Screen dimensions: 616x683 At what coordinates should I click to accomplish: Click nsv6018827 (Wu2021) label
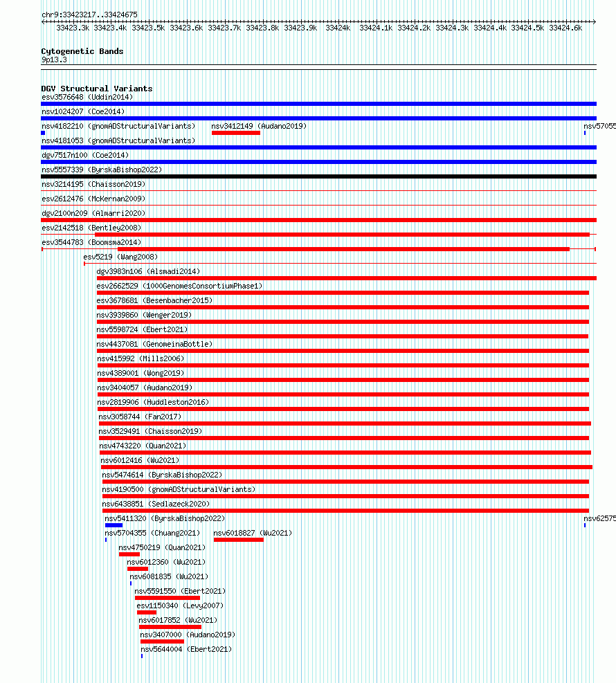tap(253, 533)
